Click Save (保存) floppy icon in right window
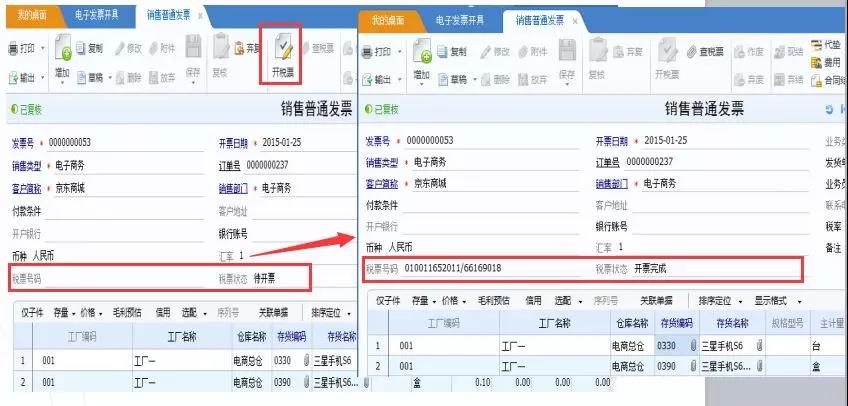Screen dimensions: 848x406 pos(567,50)
